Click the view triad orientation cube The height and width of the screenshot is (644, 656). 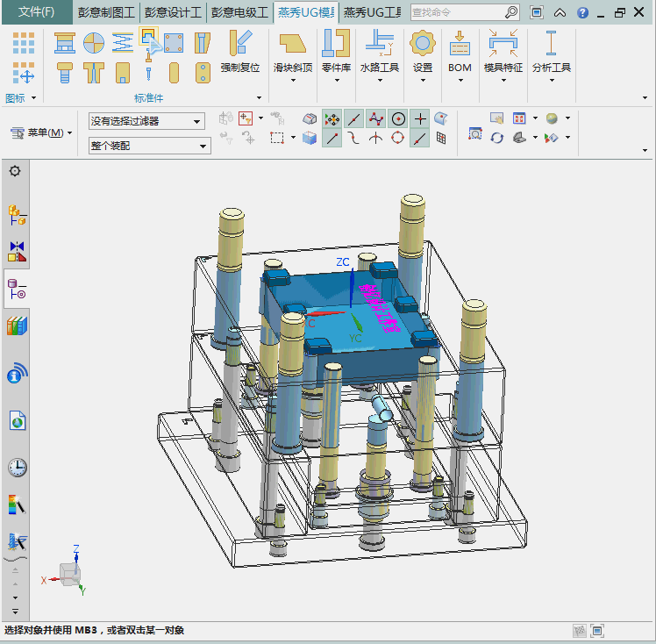70,574
